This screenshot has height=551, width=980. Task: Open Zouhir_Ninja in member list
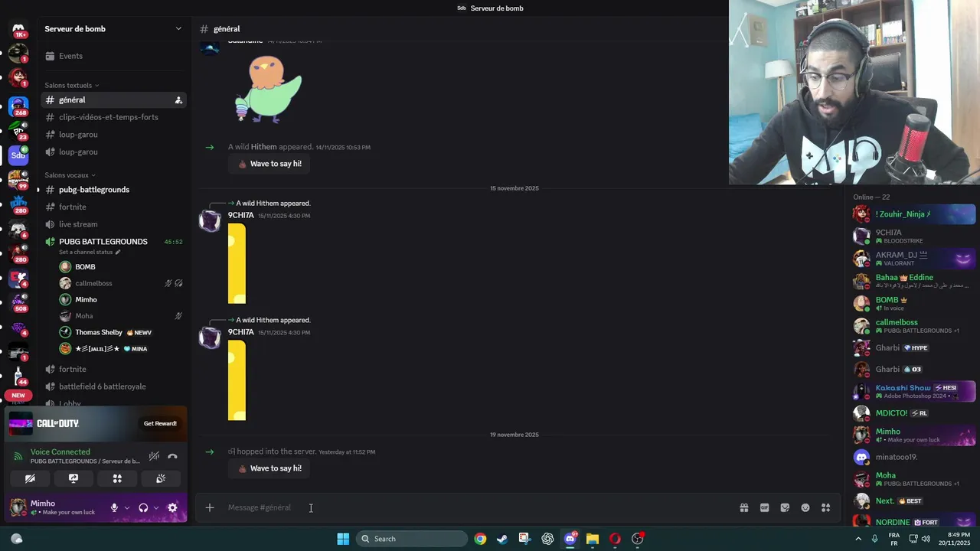click(914, 214)
